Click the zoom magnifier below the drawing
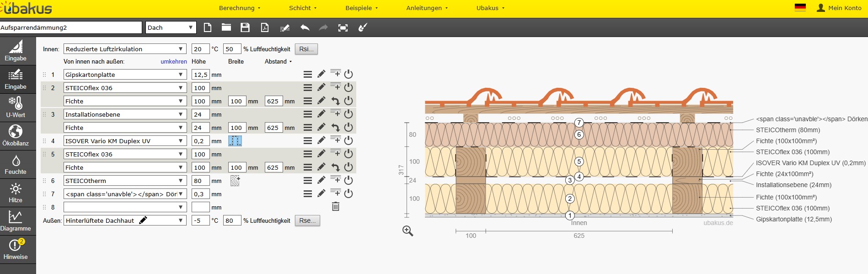 [x=407, y=231]
